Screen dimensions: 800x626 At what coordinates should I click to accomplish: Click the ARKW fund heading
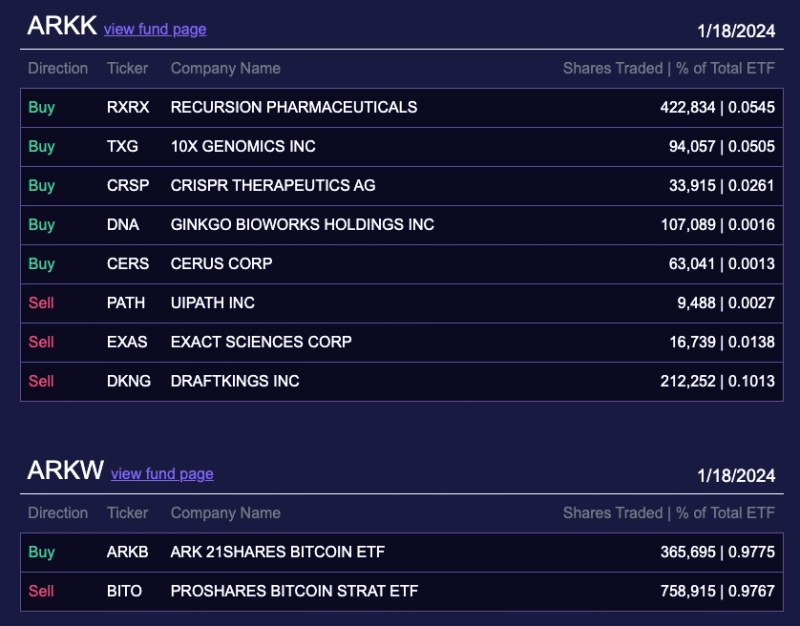(65, 471)
